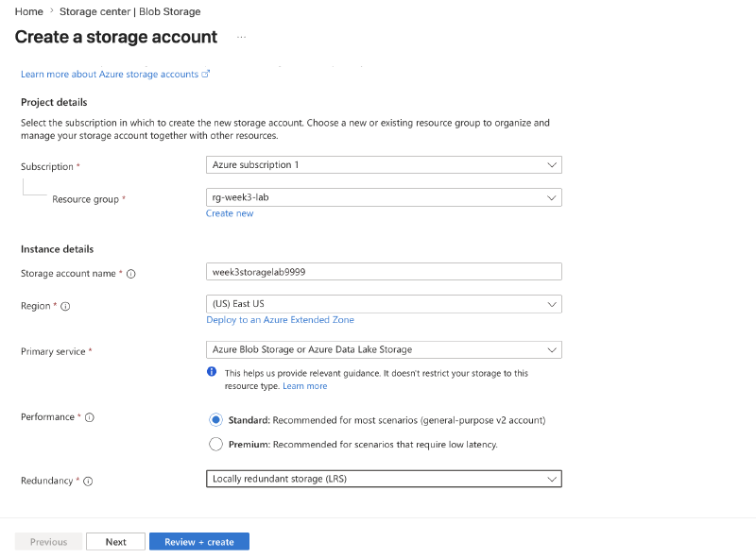Viewport: 756px width, 558px height.
Task: Open Storage center | Blob Storage breadcrumb
Action: pyautogui.click(x=130, y=11)
